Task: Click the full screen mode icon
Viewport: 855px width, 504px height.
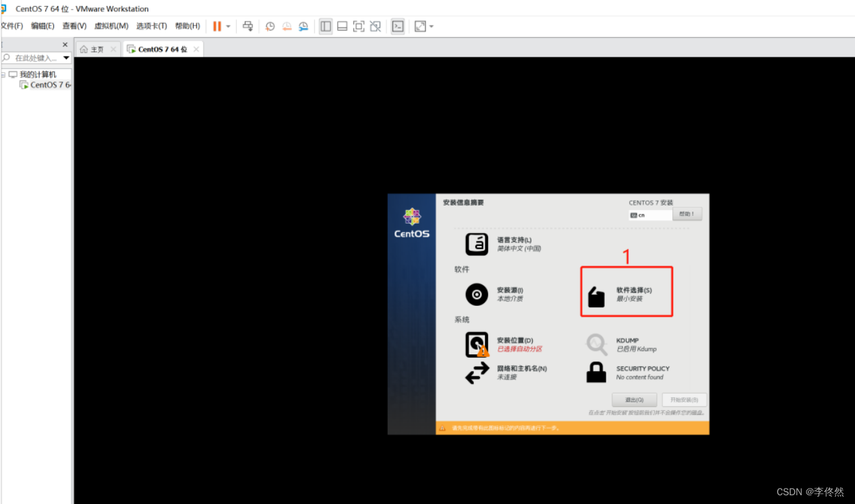Action: 359,26
